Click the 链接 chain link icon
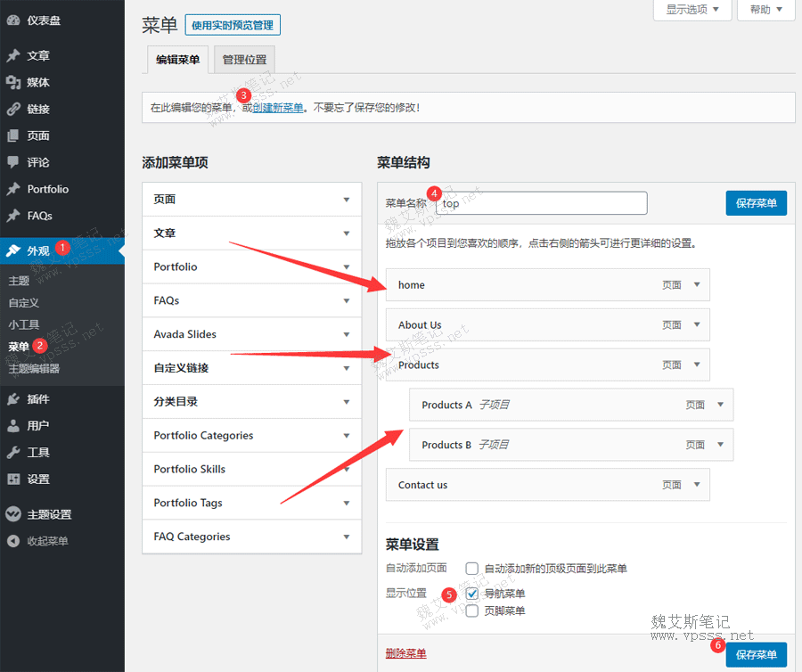The image size is (802, 672). coord(13,109)
